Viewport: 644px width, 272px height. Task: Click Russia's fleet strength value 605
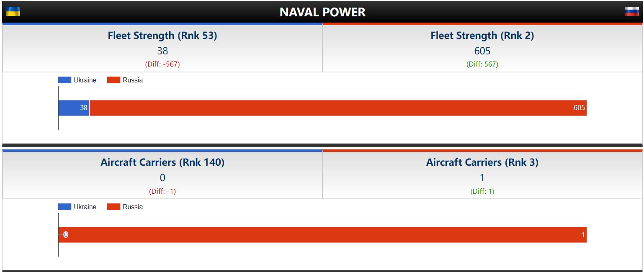pyautogui.click(x=482, y=51)
